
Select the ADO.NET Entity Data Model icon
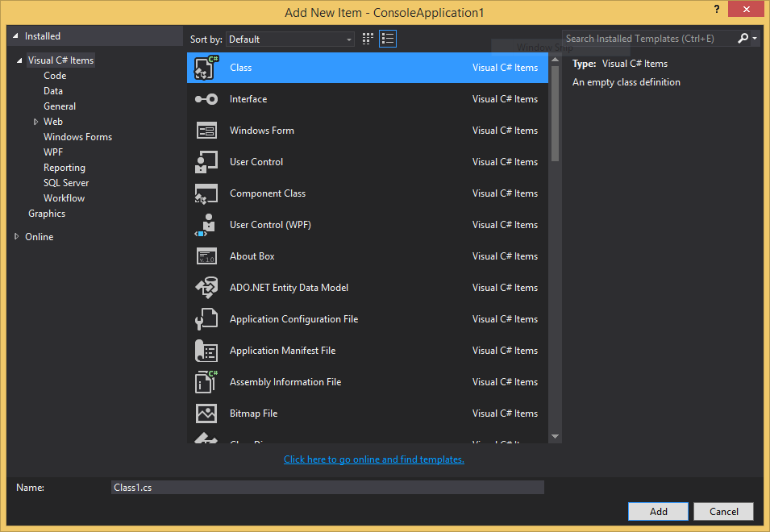coord(206,288)
